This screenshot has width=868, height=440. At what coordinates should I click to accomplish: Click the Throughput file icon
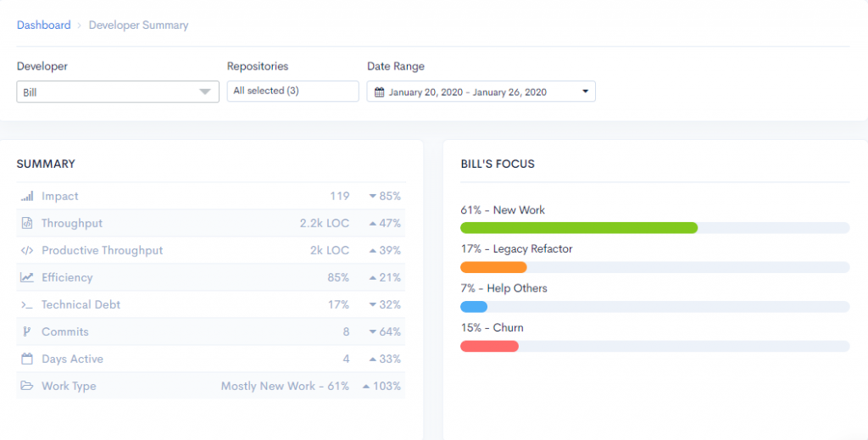point(27,224)
